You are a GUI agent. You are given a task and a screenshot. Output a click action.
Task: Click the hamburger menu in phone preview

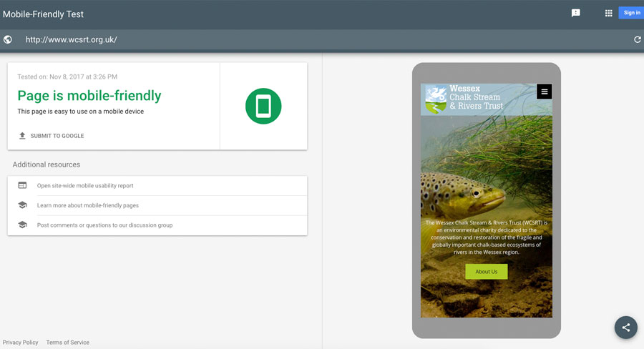click(x=545, y=92)
